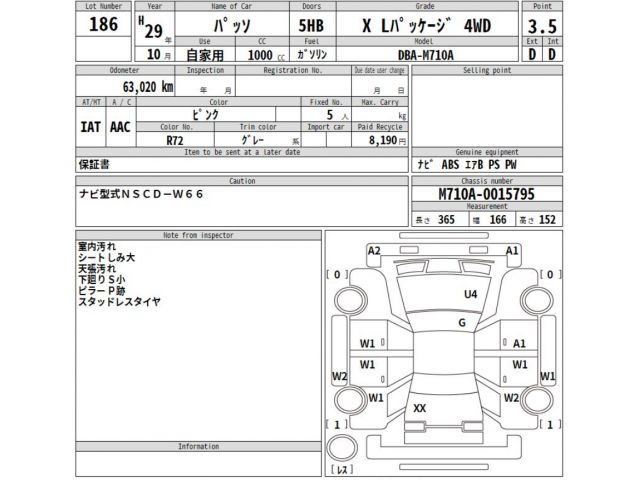The image size is (640, 480).
Task: Click the grade X Lパッケージ 4WD
Action: 427,26
